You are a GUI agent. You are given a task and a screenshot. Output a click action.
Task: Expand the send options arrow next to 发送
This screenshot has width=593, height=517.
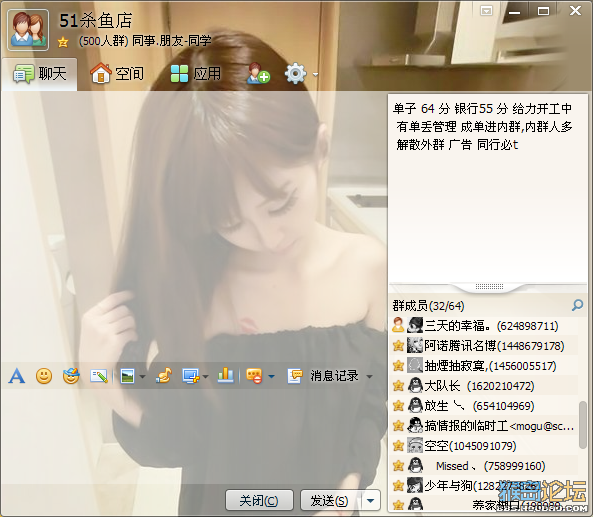tap(371, 501)
